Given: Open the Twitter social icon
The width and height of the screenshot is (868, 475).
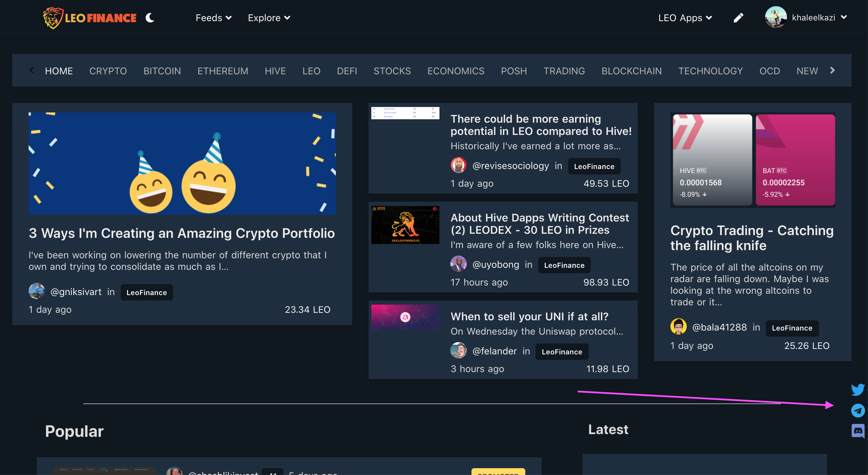Looking at the screenshot, I should (x=858, y=389).
